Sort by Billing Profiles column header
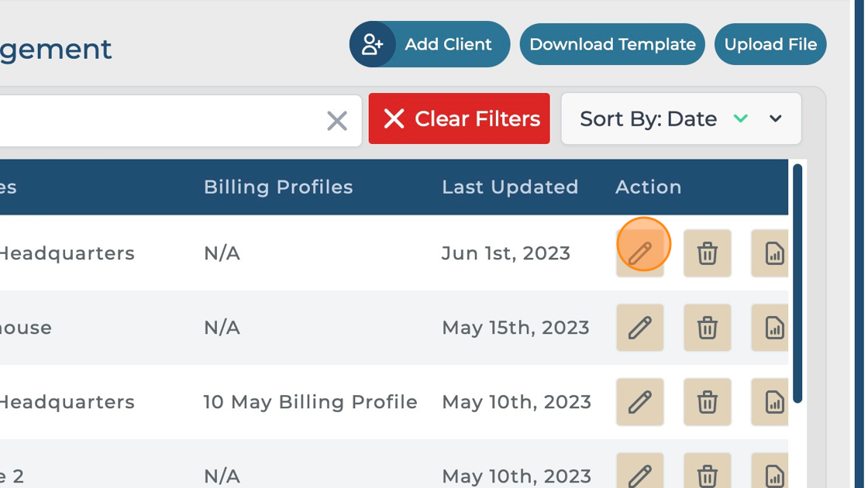This screenshot has height=488, width=868. [278, 187]
